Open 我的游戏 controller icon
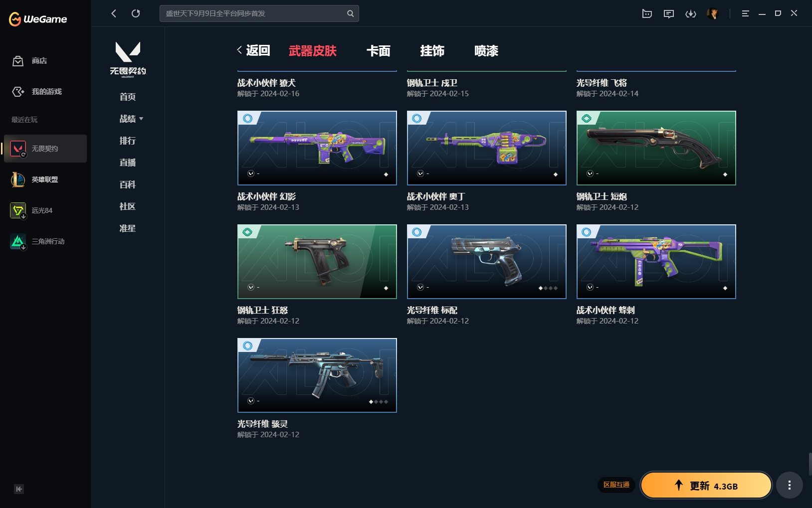Image resolution: width=812 pixels, height=508 pixels. point(18,92)
